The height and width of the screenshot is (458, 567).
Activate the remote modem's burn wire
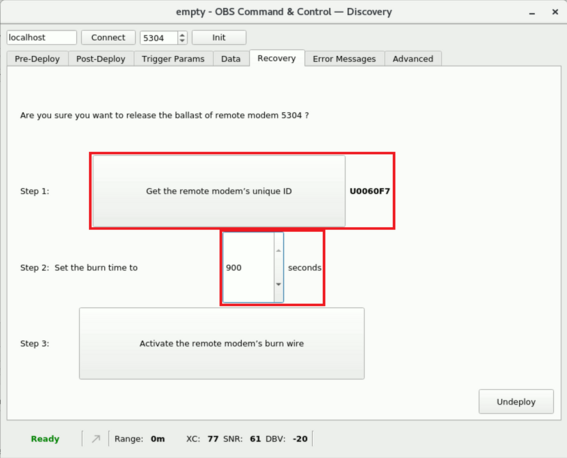[x=222, y=343]
